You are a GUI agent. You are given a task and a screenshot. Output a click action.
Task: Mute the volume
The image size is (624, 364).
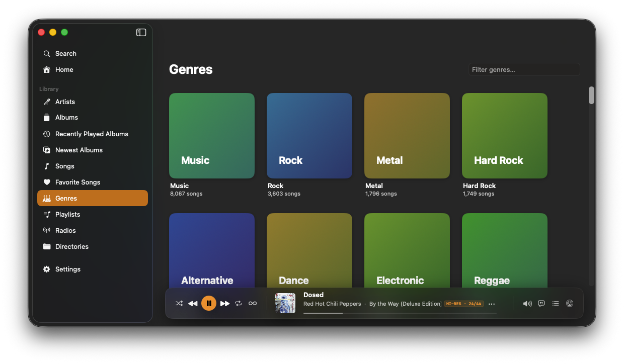527,303
